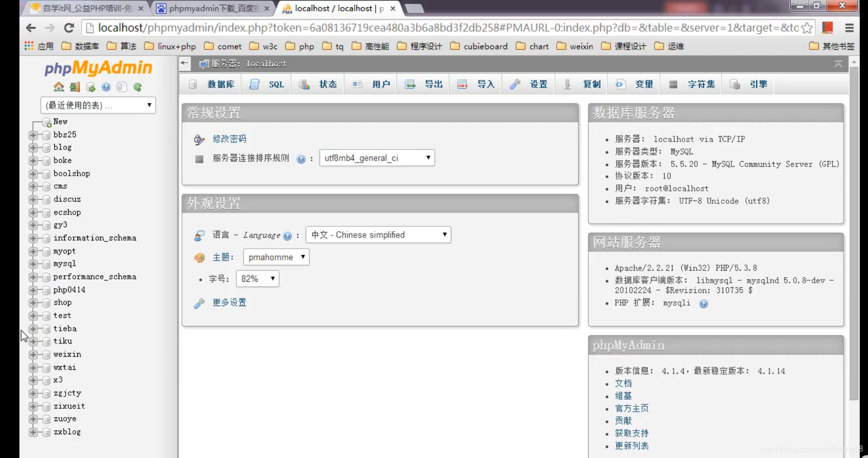
Task: Reload the page with browser refresh icon
Action: coord(69,28)
